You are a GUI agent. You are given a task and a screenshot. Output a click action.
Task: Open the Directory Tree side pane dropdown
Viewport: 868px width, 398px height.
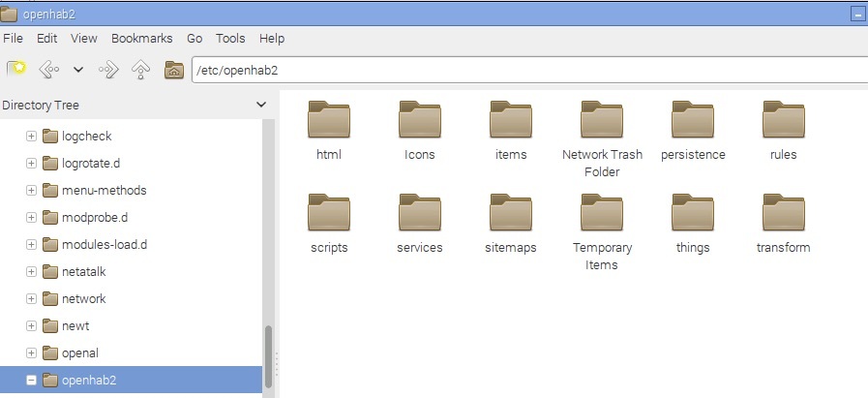tap(261, 105)
